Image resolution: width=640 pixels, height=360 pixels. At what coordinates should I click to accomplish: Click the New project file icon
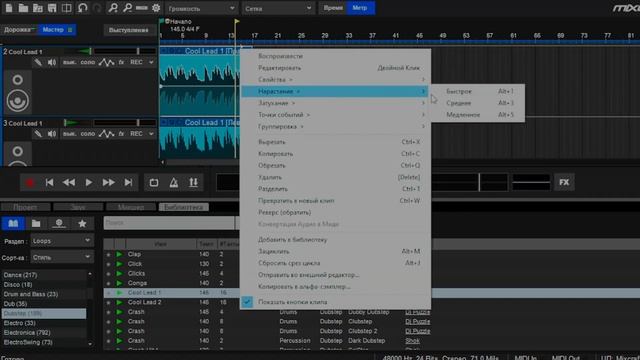9,8
